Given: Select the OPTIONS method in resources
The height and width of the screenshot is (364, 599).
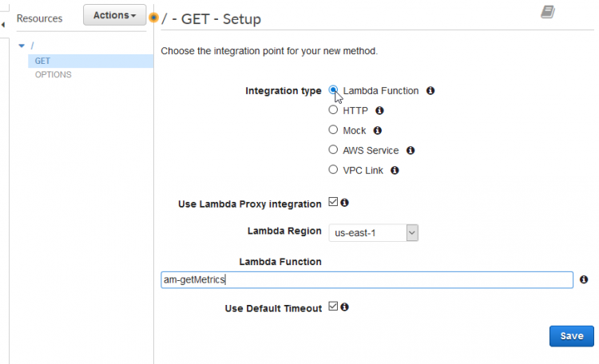Looking at the screenshot, I should 53,75.
